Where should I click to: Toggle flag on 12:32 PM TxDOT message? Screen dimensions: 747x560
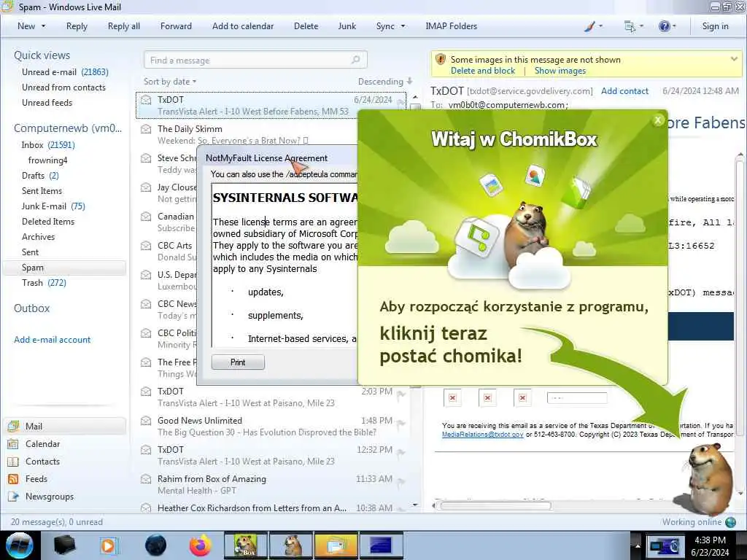point(401,452)
